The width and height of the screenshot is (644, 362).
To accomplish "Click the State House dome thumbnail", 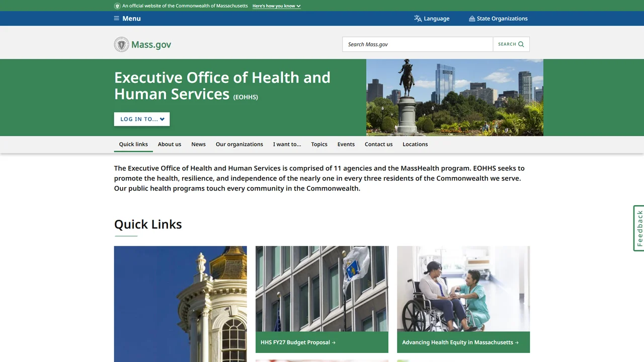I will [x=181, y=304].
